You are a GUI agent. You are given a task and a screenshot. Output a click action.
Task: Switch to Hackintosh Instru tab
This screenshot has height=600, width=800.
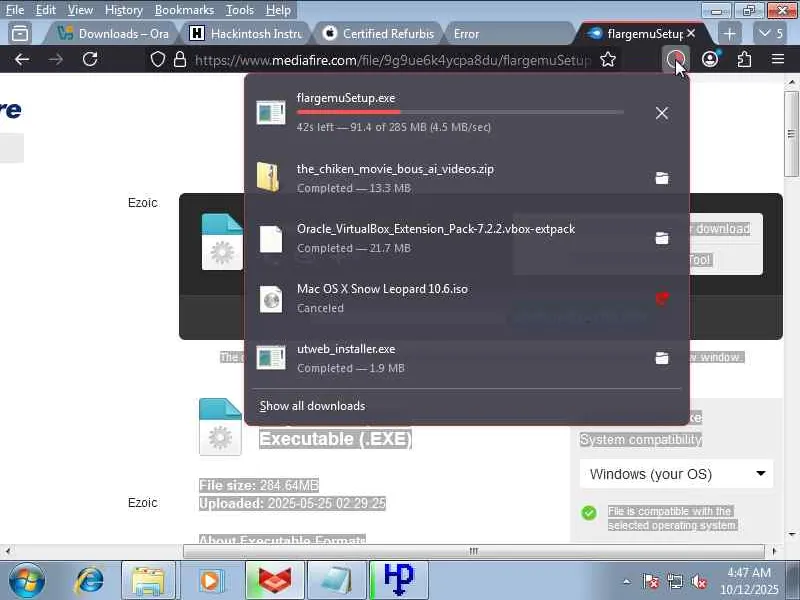coord(245,34)
